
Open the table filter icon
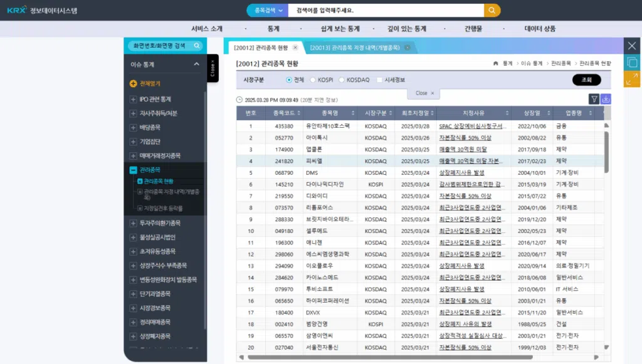tap(594, 99)
